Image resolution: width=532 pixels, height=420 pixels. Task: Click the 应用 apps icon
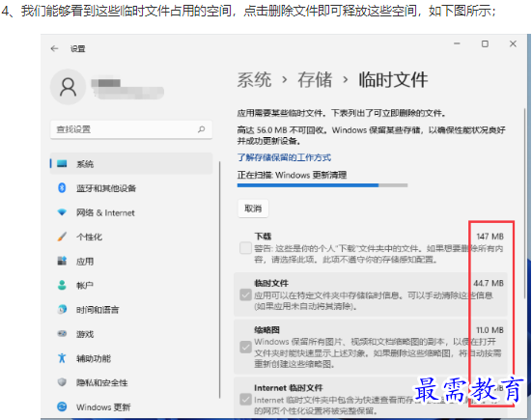tap(62, 261)
